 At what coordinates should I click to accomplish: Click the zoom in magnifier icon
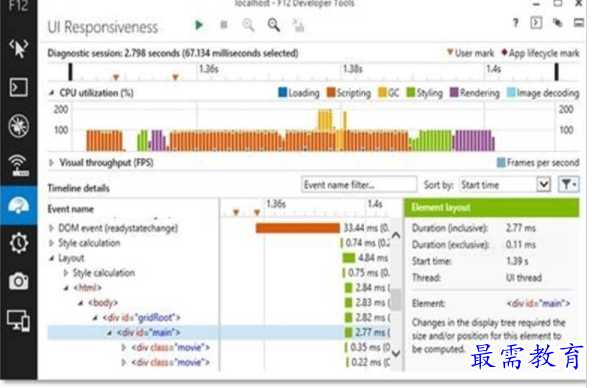tap(248, 25)
